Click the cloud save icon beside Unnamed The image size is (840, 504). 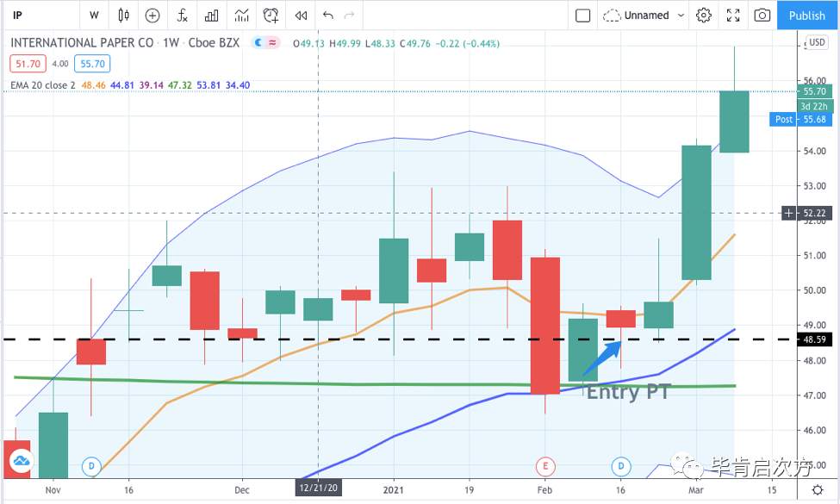611,16
